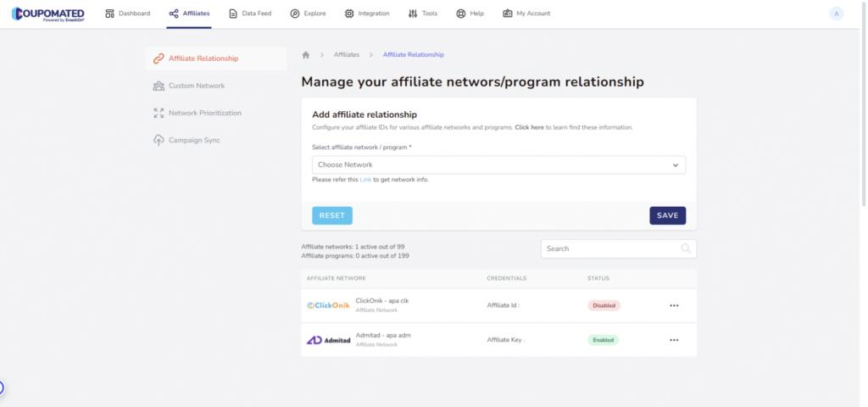Viewport: 868px width, 407px height.
Task: Select Affiliate Relationship in sidebar
Action: [216, 59]
